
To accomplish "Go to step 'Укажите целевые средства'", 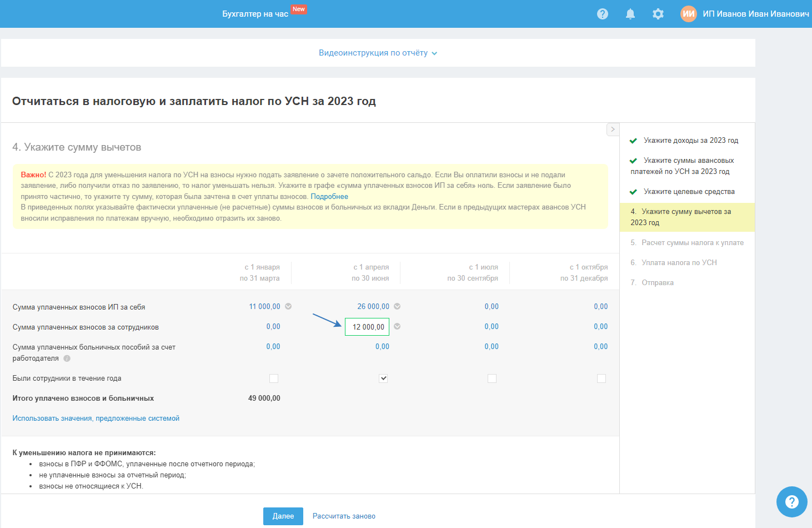I will pyautogui.click(x=689, y=192).
